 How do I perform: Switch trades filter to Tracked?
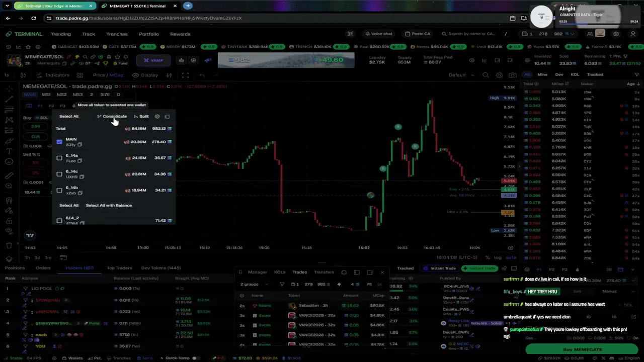tap(595, 74)
